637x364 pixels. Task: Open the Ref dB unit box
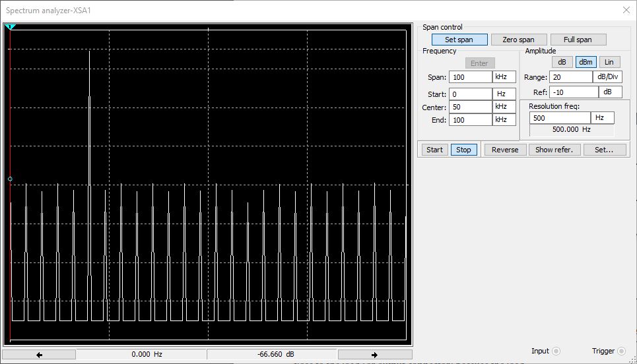tap(610, 92)
